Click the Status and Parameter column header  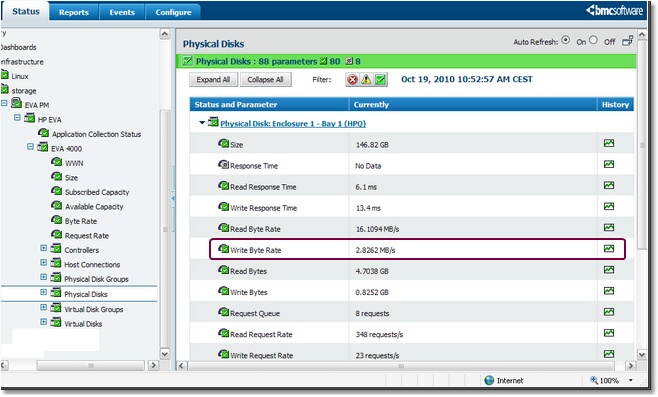[269, 104]
